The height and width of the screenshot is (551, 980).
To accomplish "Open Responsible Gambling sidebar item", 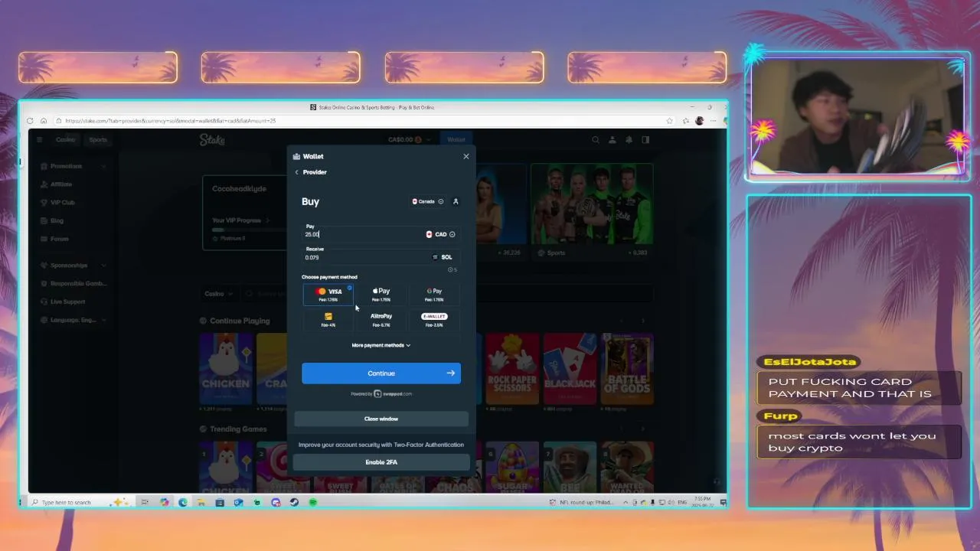I will [x=73, y=284].
